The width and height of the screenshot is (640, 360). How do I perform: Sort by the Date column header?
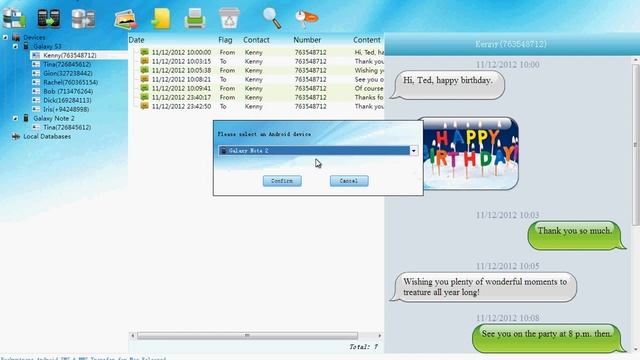pos(136,40)
